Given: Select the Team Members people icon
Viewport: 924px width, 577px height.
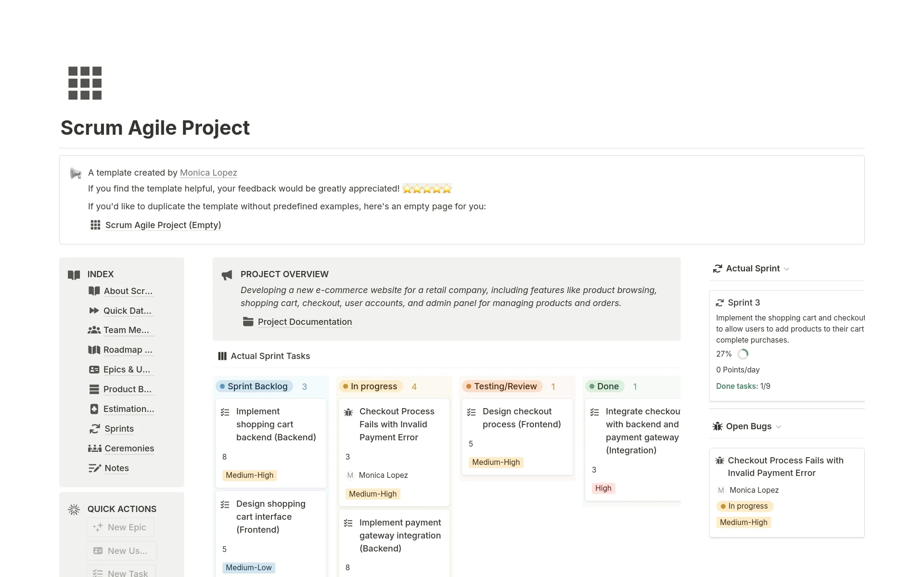Looking at the screenshot, I should (94, 330).
